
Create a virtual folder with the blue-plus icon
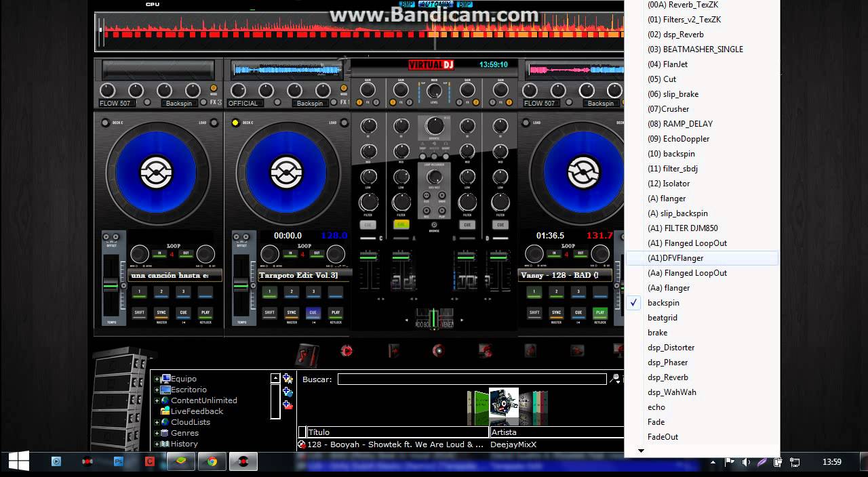288,392
